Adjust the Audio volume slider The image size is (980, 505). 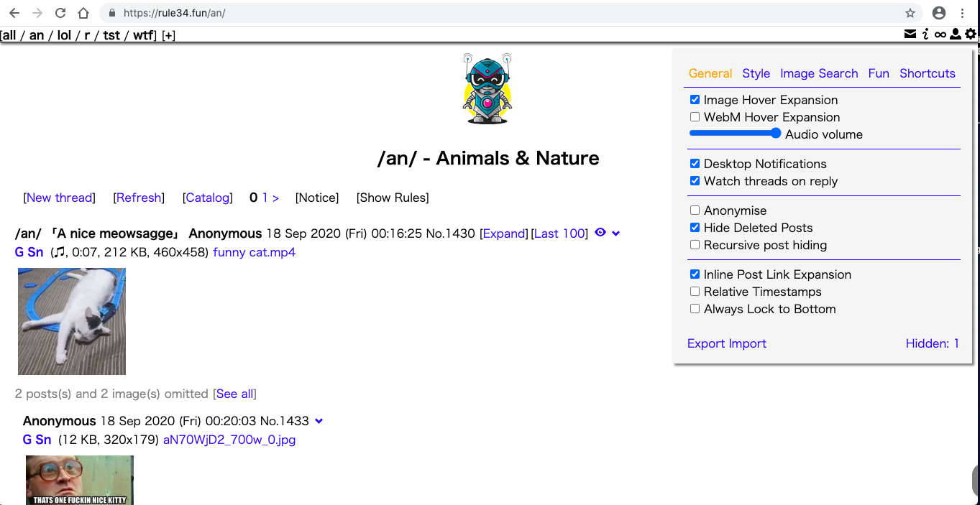pyautogui.click(x=776, y=134)
